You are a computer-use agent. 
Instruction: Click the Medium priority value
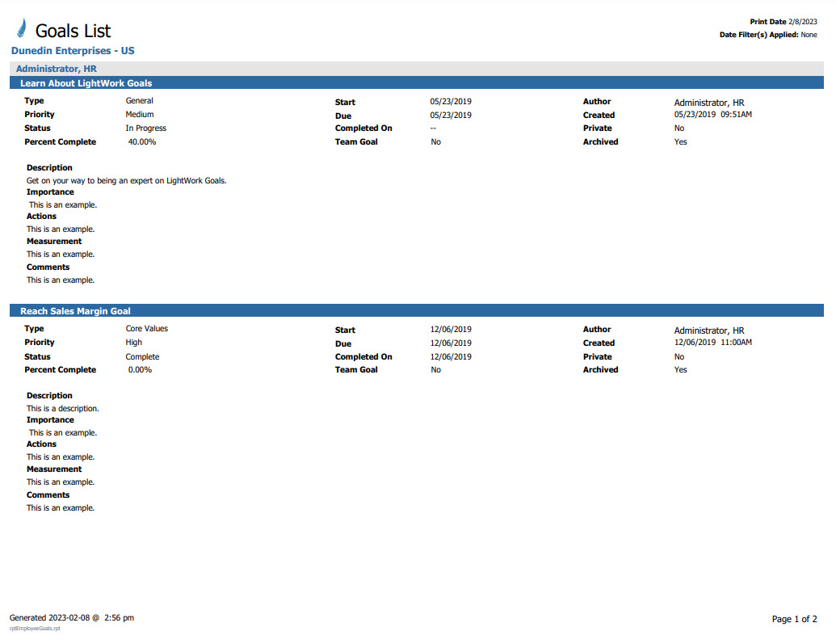point(141,115)
